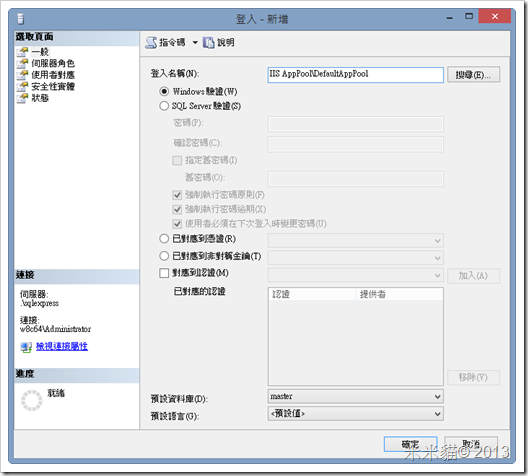Screen dimensions: 528x476
Task: Click the 安全性實體 page icon
Action: (x=23, y=86)
